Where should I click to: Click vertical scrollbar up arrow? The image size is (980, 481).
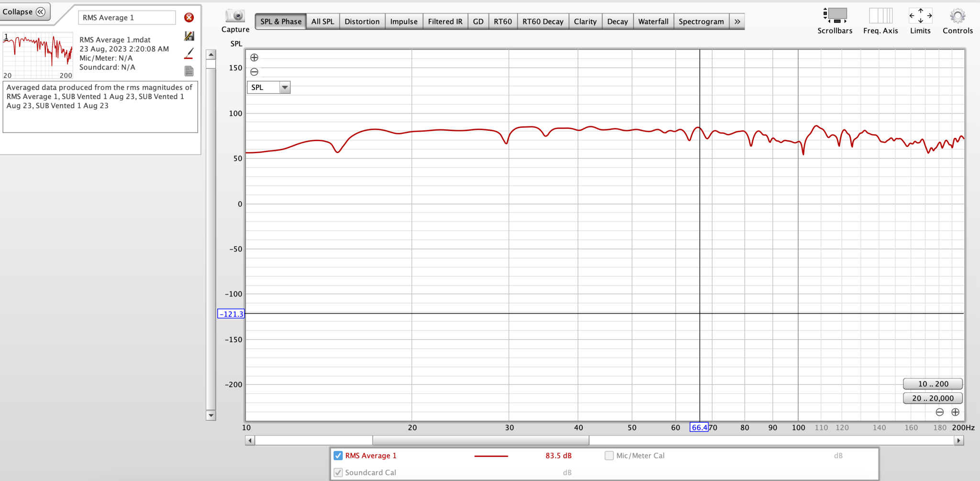point(211,55)
